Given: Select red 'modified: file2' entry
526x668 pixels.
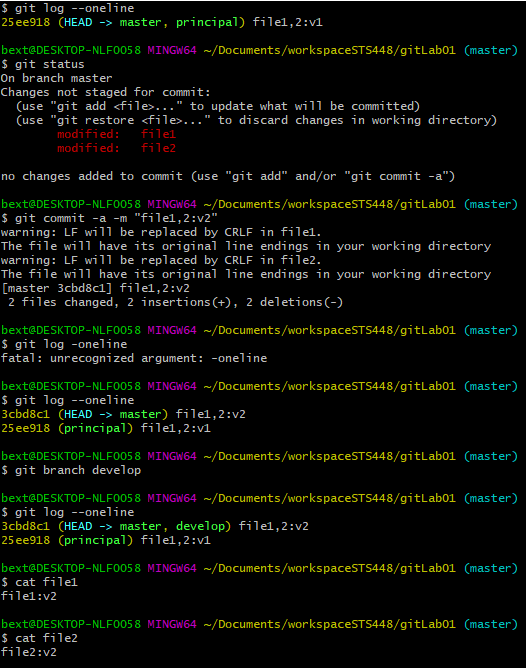Looking at the screenshot, I should coord(116,148).
